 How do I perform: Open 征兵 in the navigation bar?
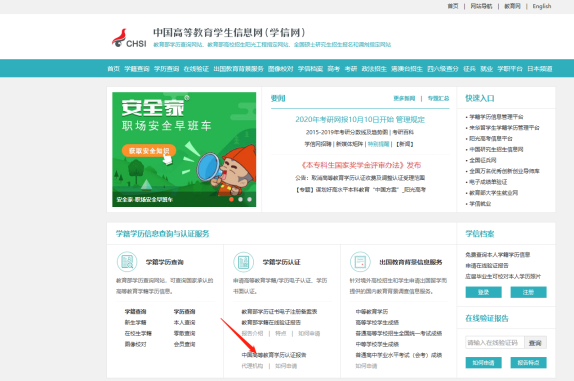469,68
